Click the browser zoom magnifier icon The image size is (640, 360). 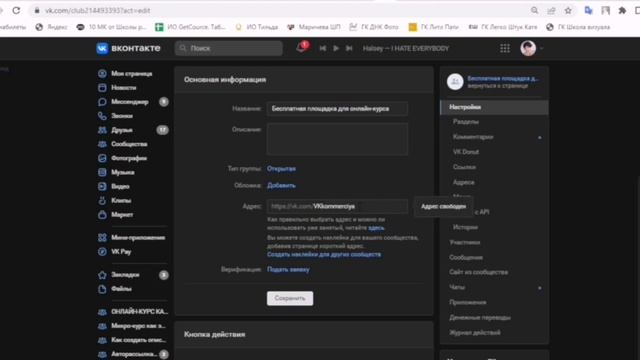click(x=534, y=11)
